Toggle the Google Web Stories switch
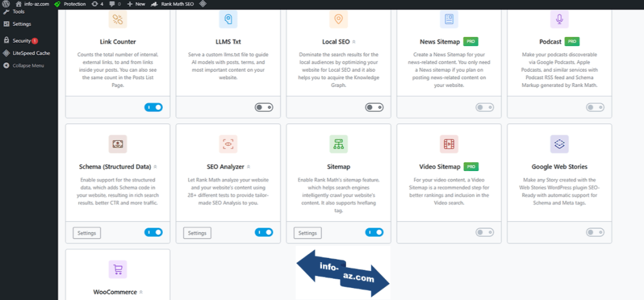The image size is (644, 300). pos(595,232)
